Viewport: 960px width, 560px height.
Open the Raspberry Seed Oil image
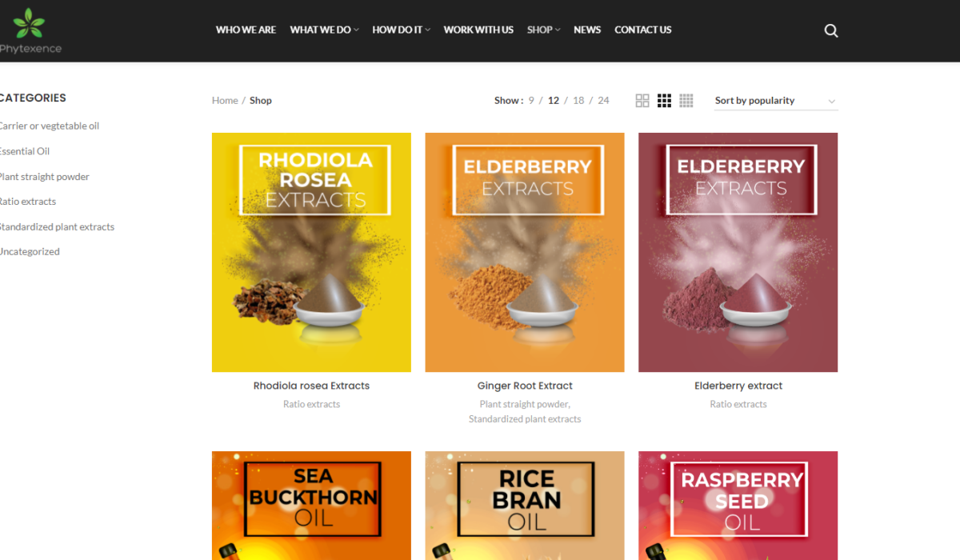tap(738, 506)
